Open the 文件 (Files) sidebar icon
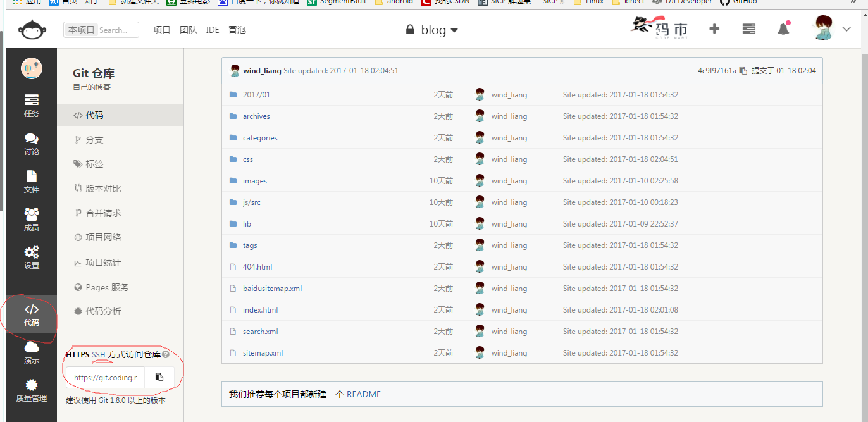Screen dimensions: 868x422 coord(32,181)
